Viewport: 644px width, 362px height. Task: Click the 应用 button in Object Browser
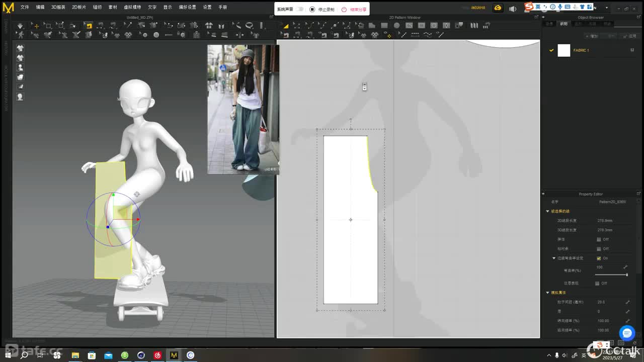tap(630, 36)
